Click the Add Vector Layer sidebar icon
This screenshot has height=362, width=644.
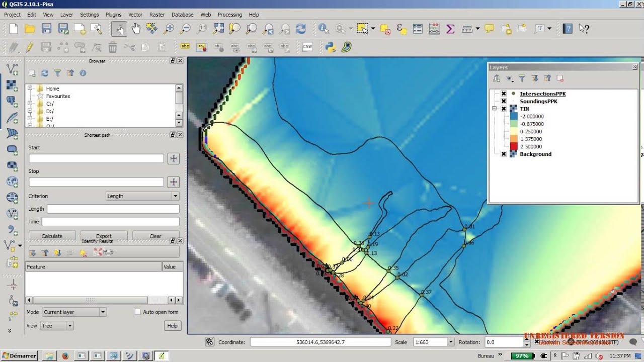[x=12, y=69]
